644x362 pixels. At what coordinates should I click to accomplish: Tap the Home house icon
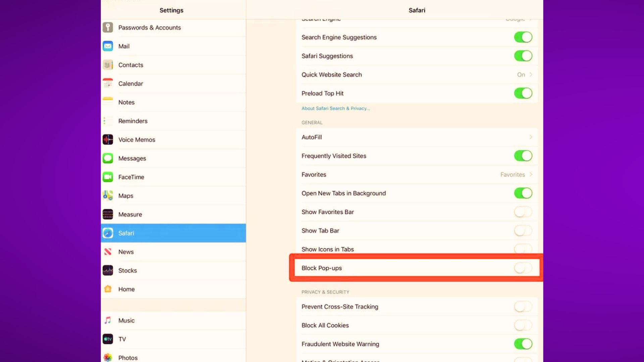(108, 289)
